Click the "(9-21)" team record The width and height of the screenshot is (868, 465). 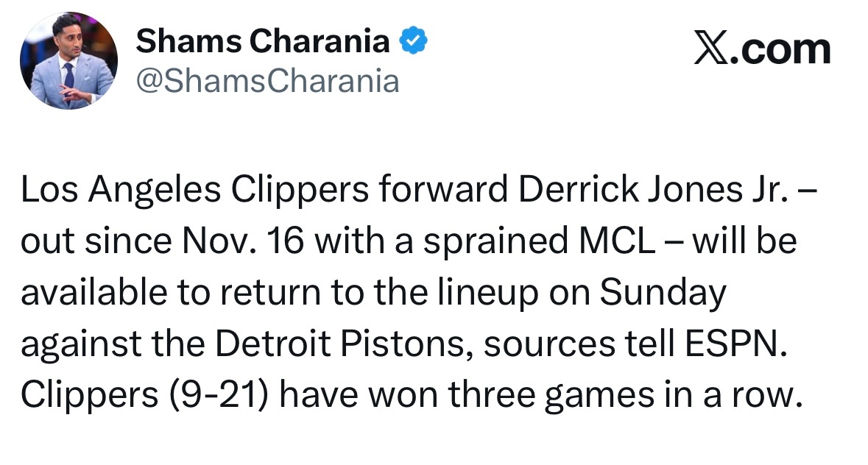tap(219, 396)
